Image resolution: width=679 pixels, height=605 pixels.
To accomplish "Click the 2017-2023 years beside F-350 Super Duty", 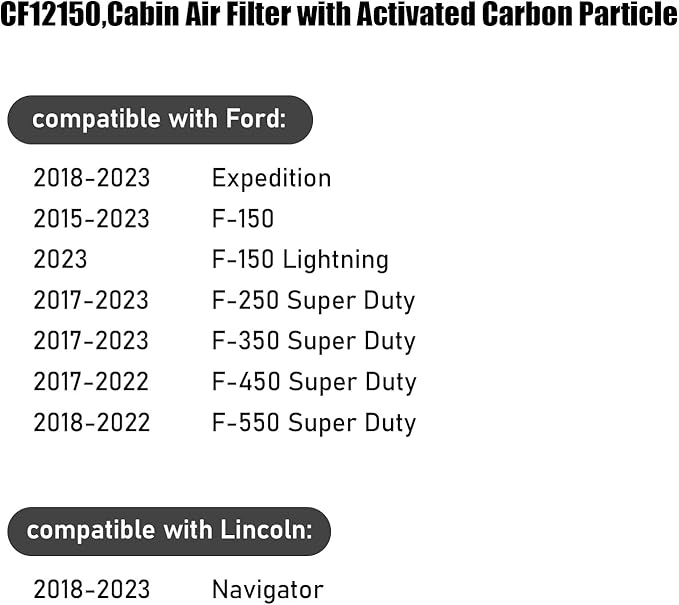I will click(91, 341).
